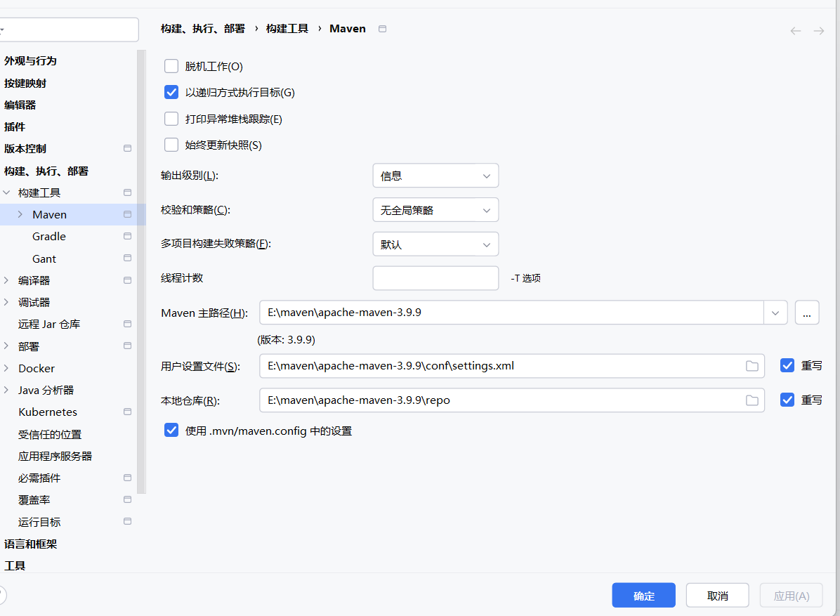Screen dimensions: 840x616
Task: Click the 构建工具 breadcrumb link
Action: (287, 28)
